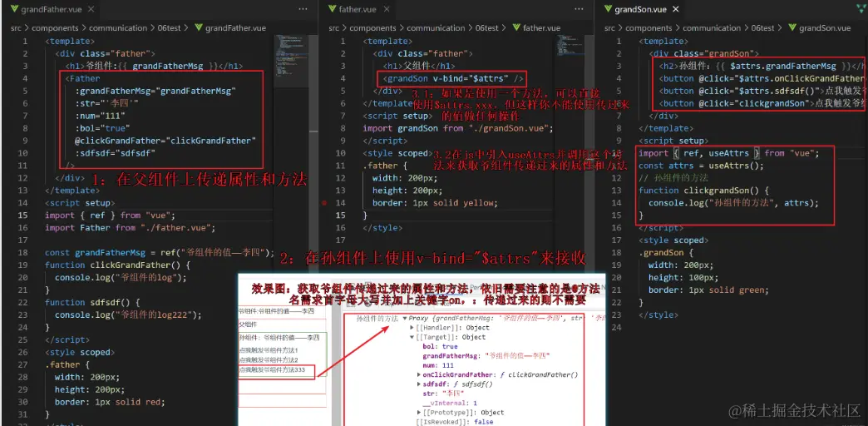Collapse the [[Target]] object in the console
This screenshot has width=868, height=426.
(x=412, y=337)
